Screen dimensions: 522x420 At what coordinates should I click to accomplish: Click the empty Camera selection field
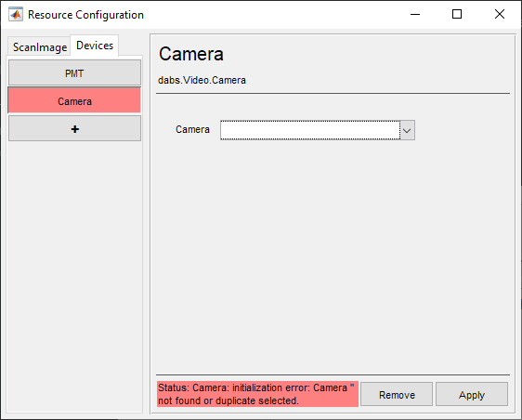310,130
